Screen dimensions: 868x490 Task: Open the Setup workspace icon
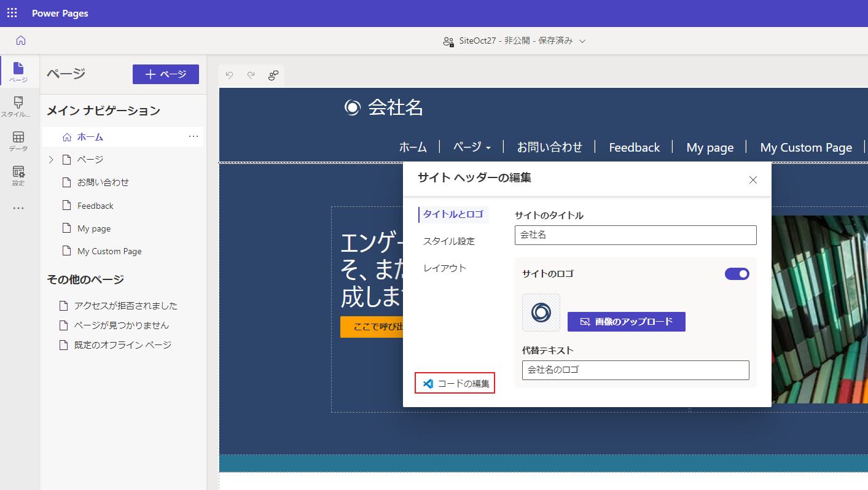(18, 176)
